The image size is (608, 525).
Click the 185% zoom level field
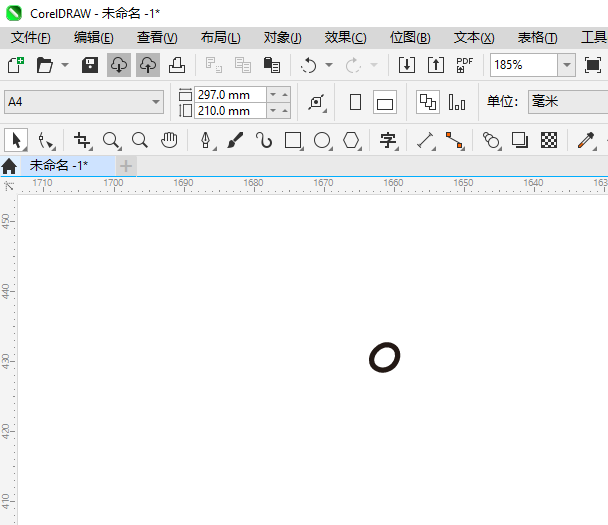pyautogui.click(x=524, y=65)
